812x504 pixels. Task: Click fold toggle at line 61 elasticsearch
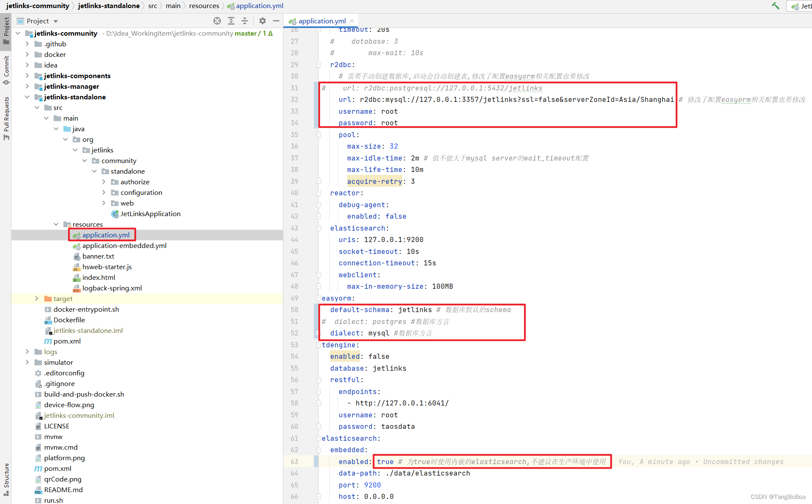(x=318, y=438)
